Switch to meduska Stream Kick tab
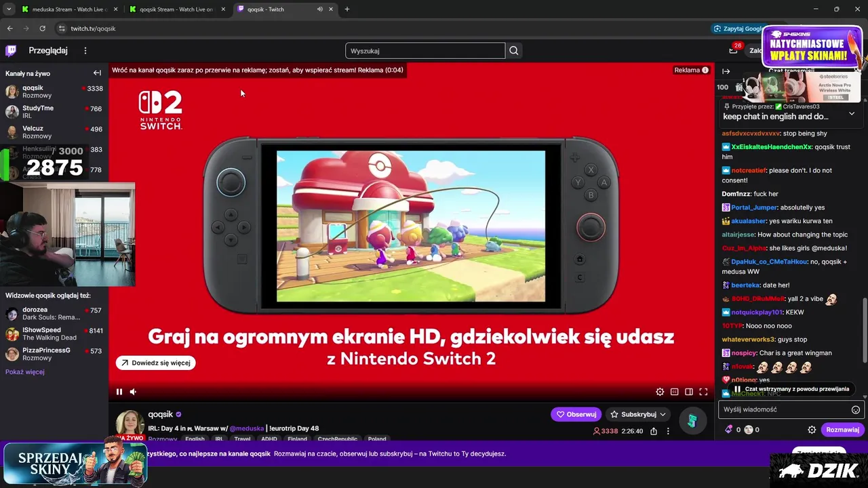 68,9
